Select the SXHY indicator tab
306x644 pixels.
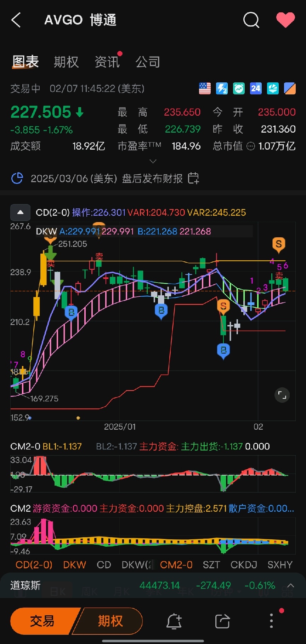point(280,565)
